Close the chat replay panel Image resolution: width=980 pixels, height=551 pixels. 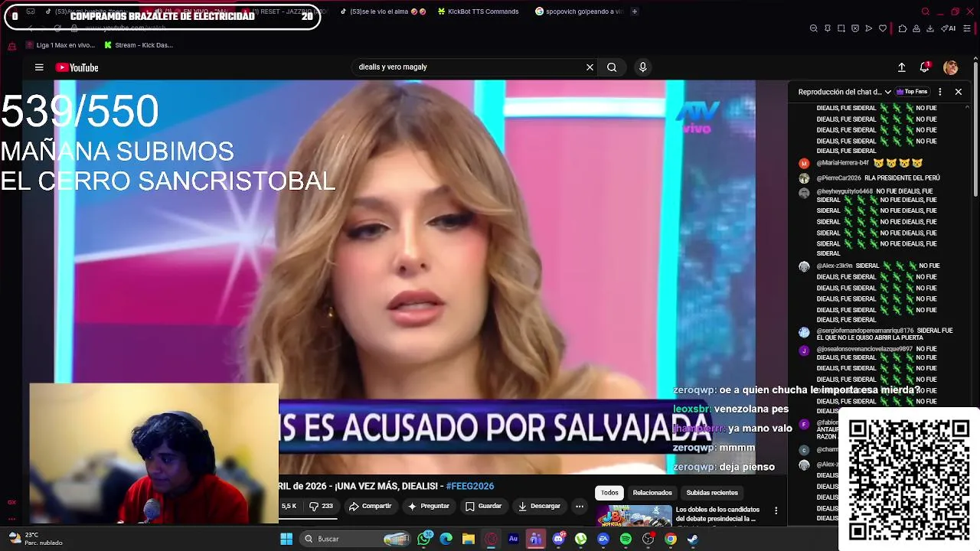point(958,92)
